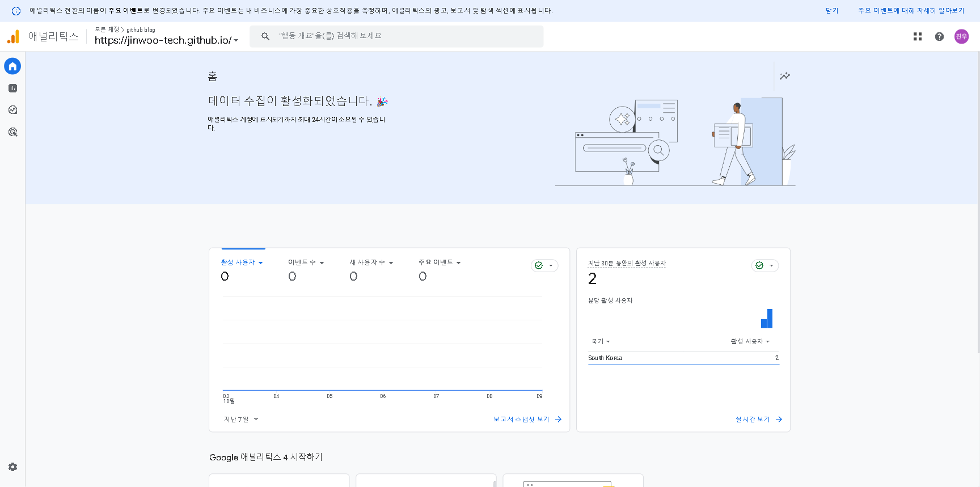Open the Help question mark icon
Screen dimensions: 980x487
pyautogui.click(x=939, y=36)
